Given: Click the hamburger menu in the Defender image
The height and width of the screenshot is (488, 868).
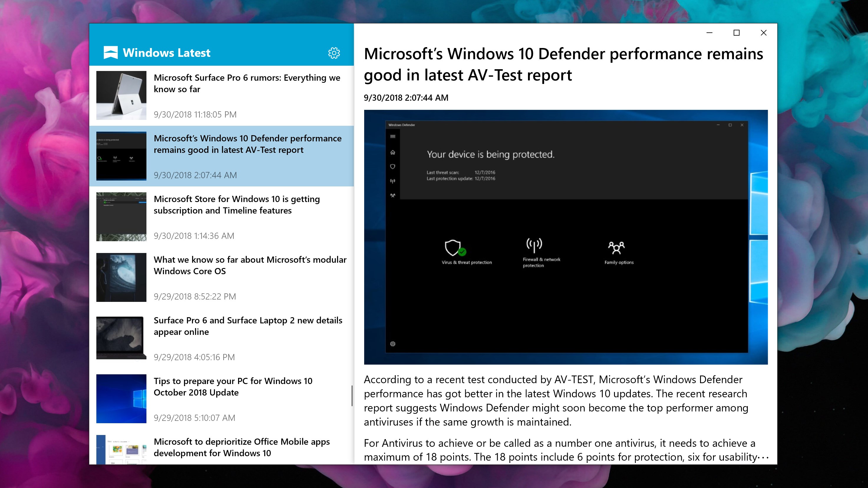Looking at the screenshot, I should (392, 136).
